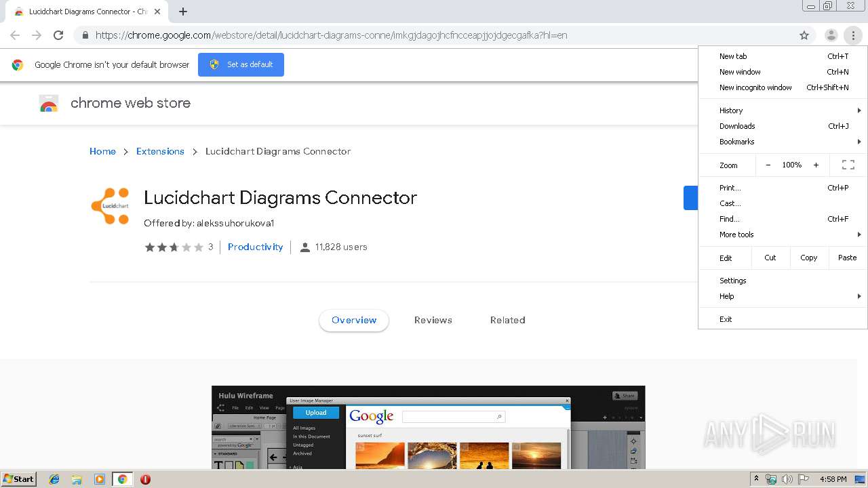This screenshot has width=868, height=488.
Task: Set Chrome as default browser
Action: tap(241, 64)
